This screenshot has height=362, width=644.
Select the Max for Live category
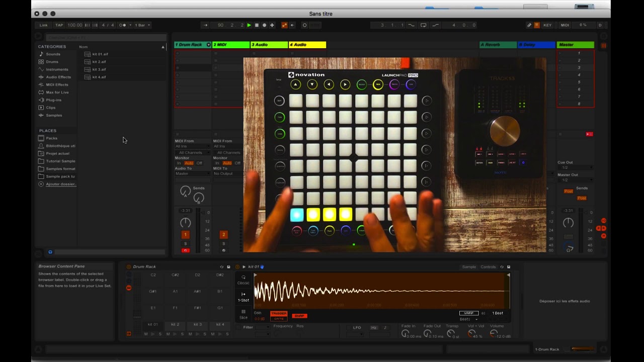pyautogui.click(x=57, y=93)
